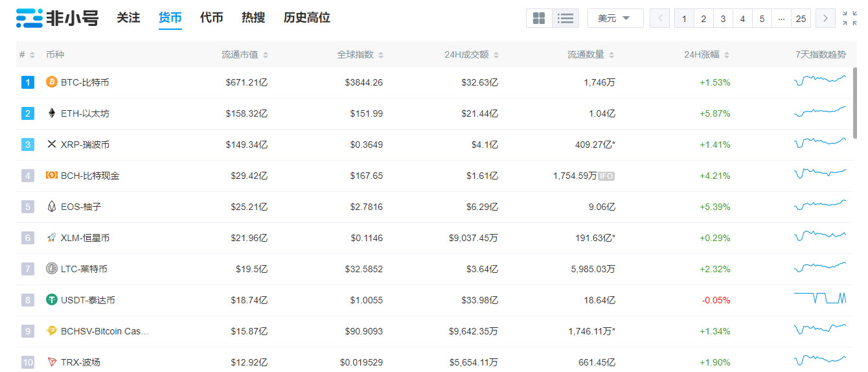The image size is (868, 372).
Task: Click BTC market cap $671.21亿
Action: (246, 82)
